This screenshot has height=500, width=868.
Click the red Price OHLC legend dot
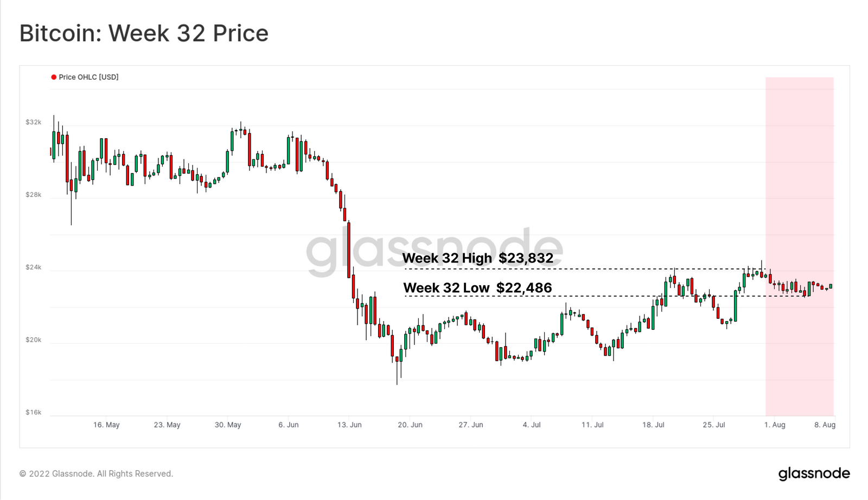54,77
